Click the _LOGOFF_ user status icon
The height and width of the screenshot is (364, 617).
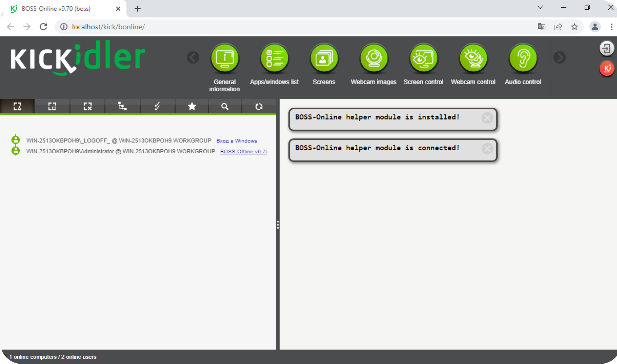(15, 140)
